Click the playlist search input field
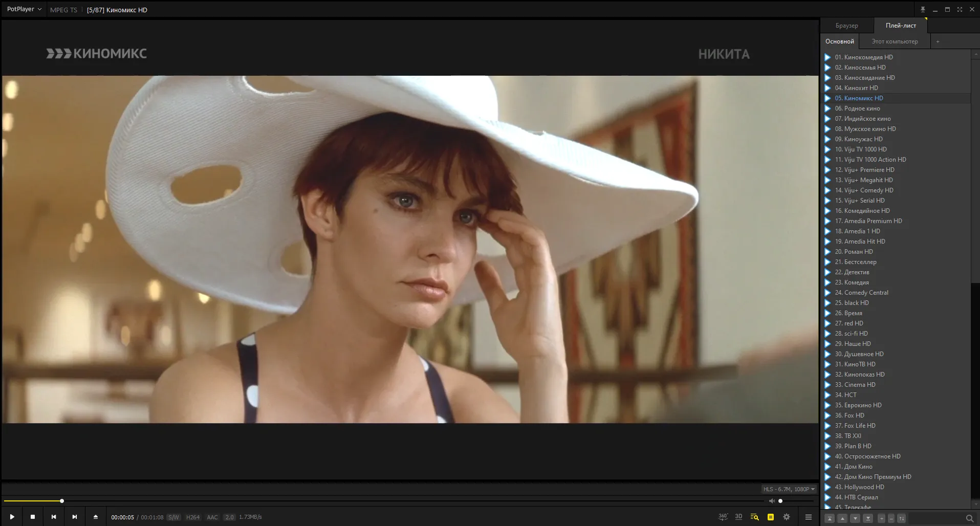The image size is (980, 526). [x=935, y=518]
